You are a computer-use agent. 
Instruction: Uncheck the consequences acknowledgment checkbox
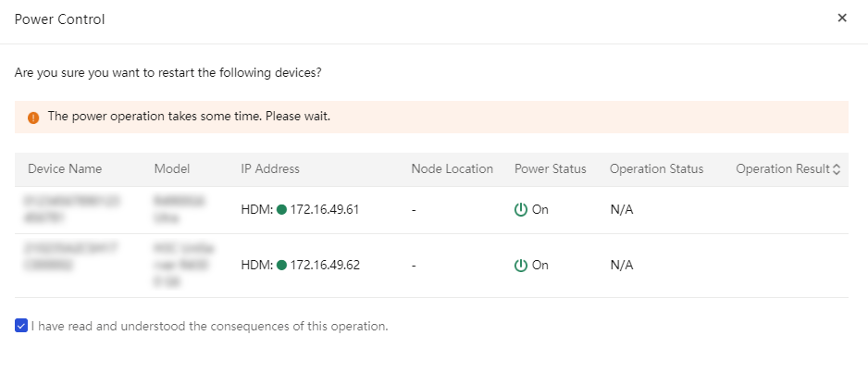pyautogui.click(x=21, y=326)
